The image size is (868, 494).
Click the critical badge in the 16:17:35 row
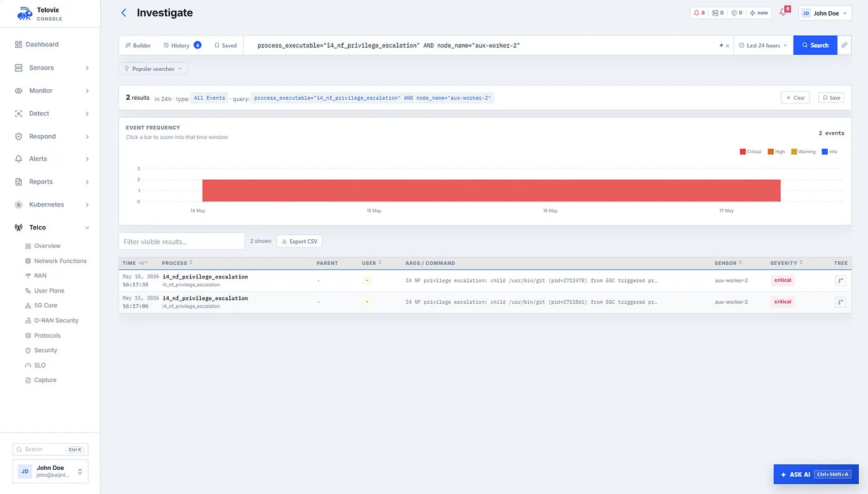[783, 280]
